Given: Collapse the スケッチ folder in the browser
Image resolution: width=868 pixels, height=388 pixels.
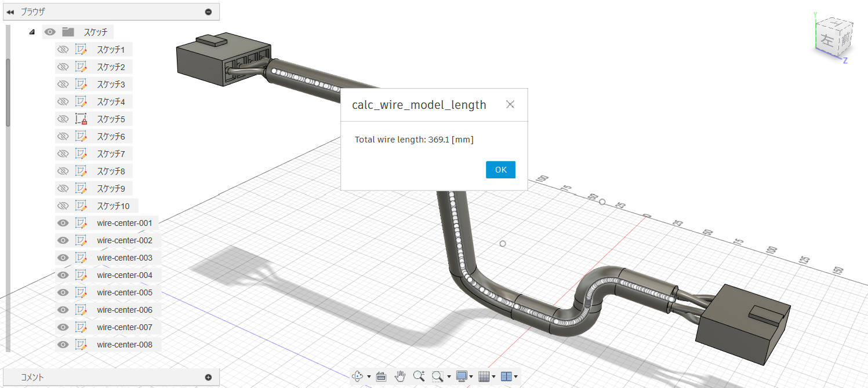Looking at the screenshot, I should [x=32, y=32].
